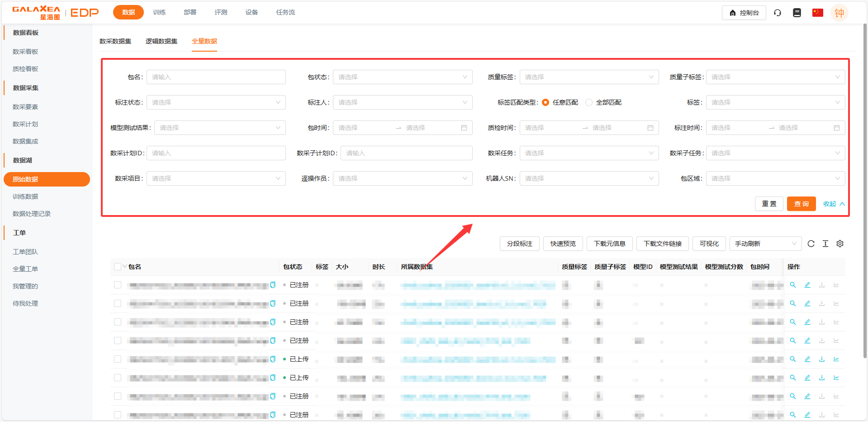Open the 训练 top menu
The width and height of the screenshot is (868, 422).
159,12
